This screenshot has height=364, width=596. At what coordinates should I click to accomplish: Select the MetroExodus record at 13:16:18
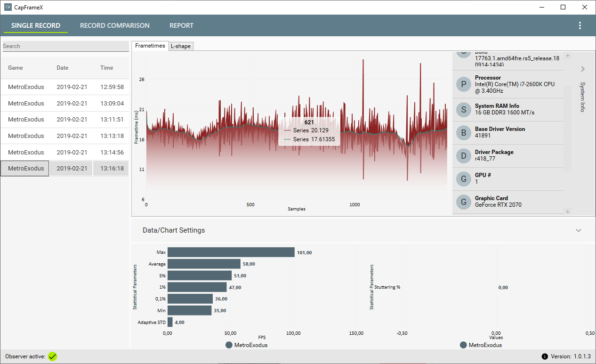[65, 169]
